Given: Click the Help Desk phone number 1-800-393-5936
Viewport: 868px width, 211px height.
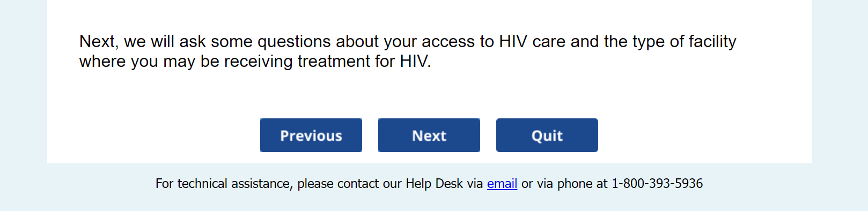Looking at the screenshot, I should pyautogui.click(x=657, y=184).
